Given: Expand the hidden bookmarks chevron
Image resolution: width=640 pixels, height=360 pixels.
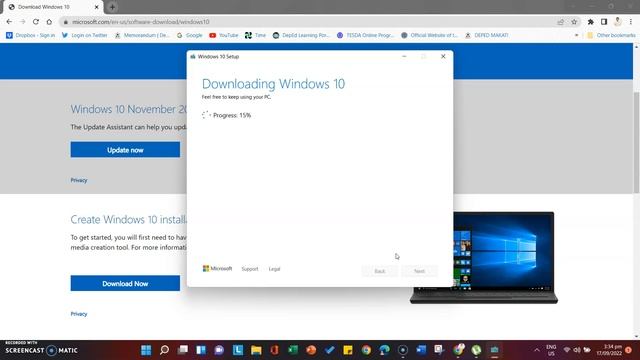Looking at the screenshot, I should (x=576, y=36).
